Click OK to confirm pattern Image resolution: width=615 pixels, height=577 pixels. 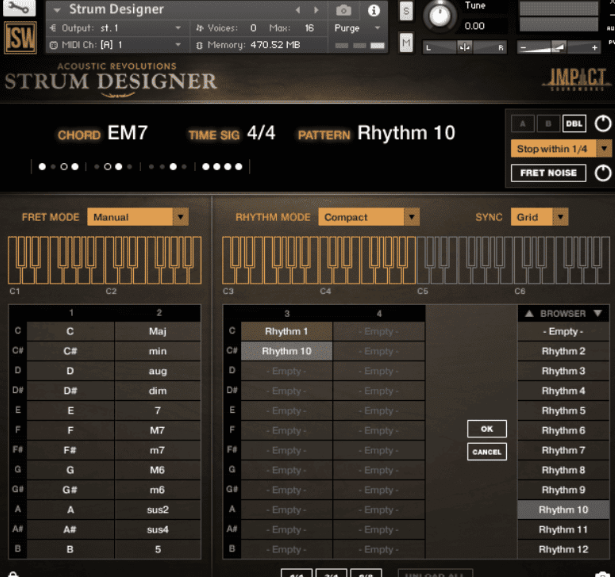(487, 429)
